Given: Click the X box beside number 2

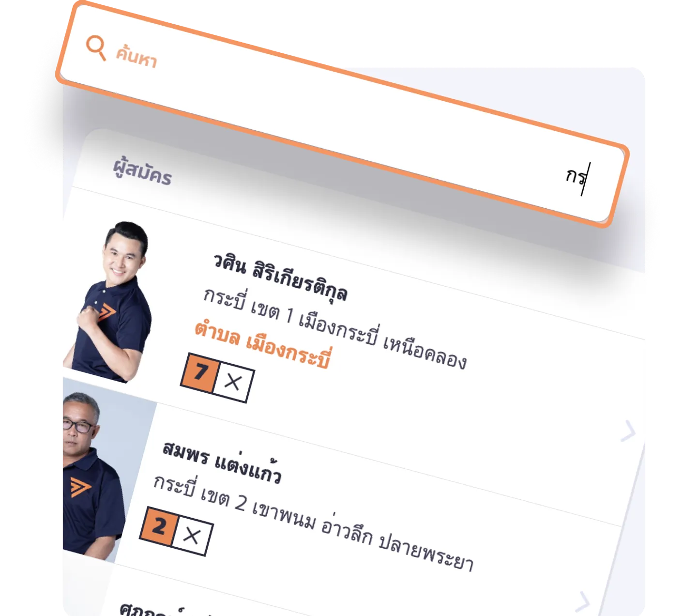Looking at the screenshot, I should point(192,536).
